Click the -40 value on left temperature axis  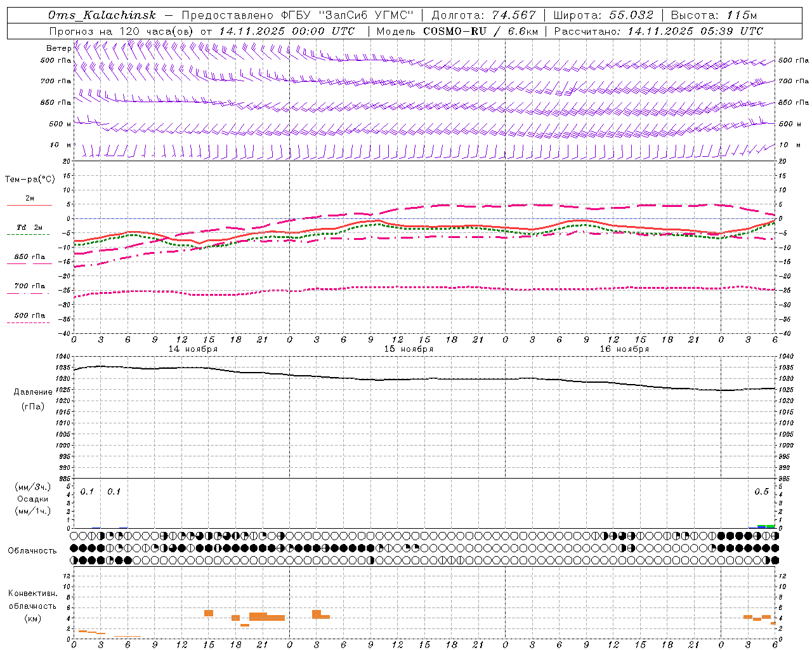tap(65, 333)
